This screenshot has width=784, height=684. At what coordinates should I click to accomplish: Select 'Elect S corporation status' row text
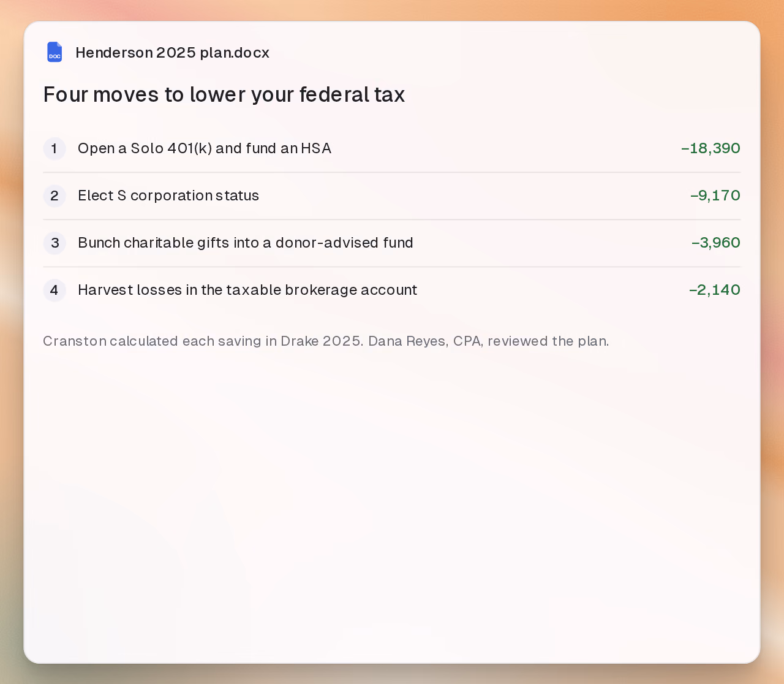(168, 196)
